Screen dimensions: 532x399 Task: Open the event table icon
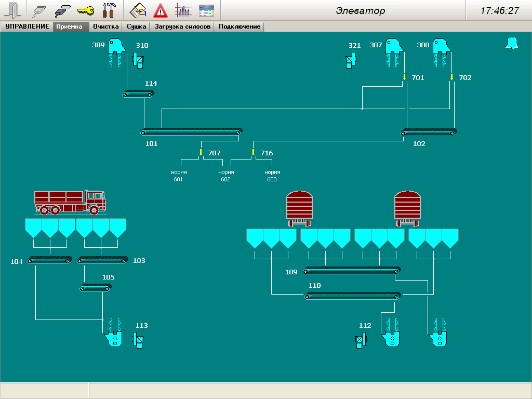click(x=206, y=10)
